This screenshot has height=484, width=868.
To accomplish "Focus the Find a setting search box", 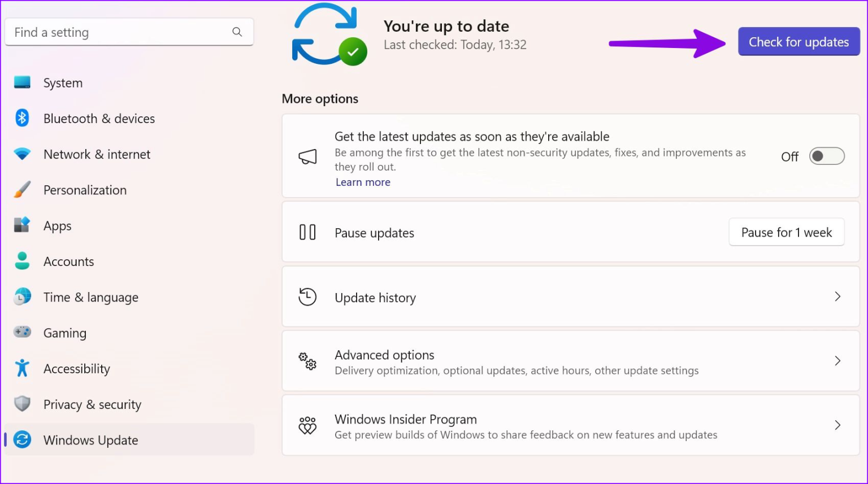I will (x=119, y=32).
